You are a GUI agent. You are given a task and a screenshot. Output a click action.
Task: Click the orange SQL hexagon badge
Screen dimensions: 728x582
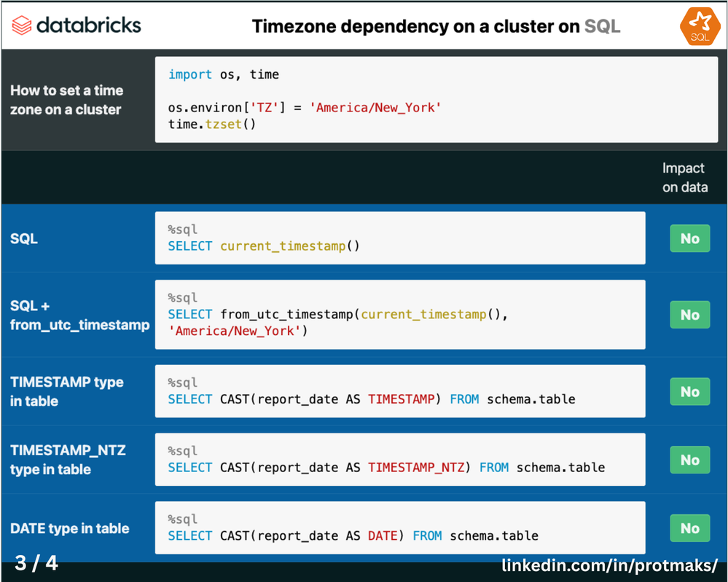[699, 26]
